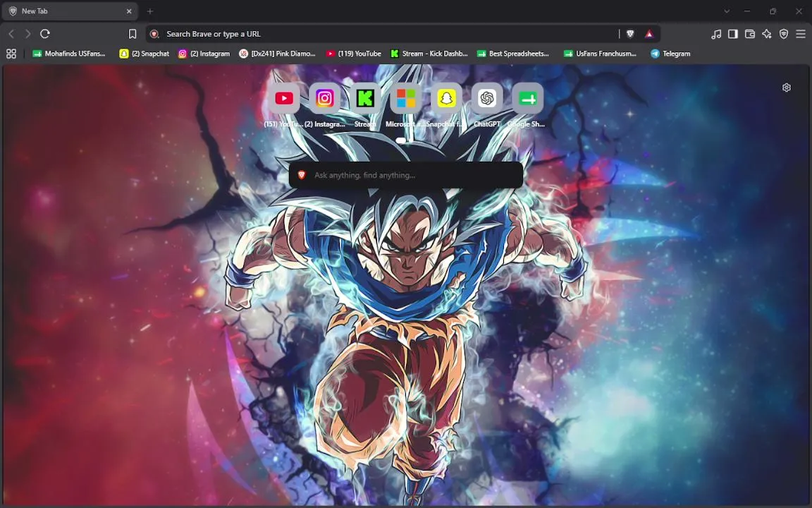
Task: Open YouTube top site tile
Action: 284,98
